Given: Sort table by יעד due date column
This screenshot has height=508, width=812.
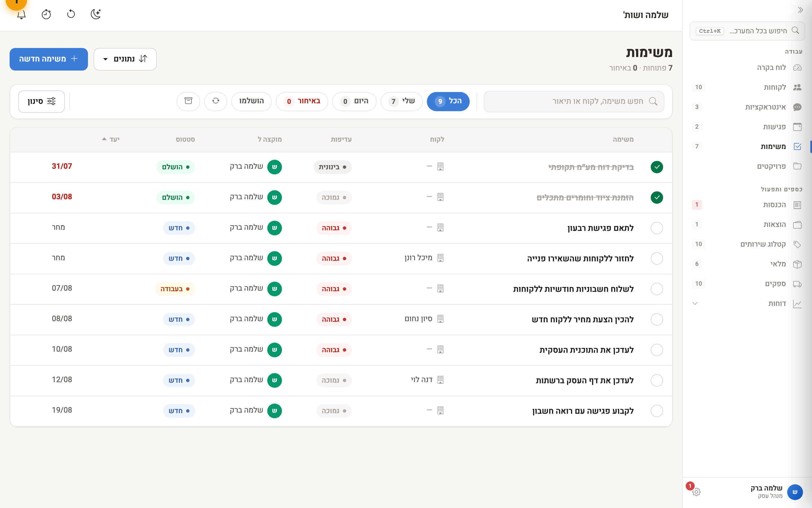Looking at the screenshot, I should click(111, 139).
